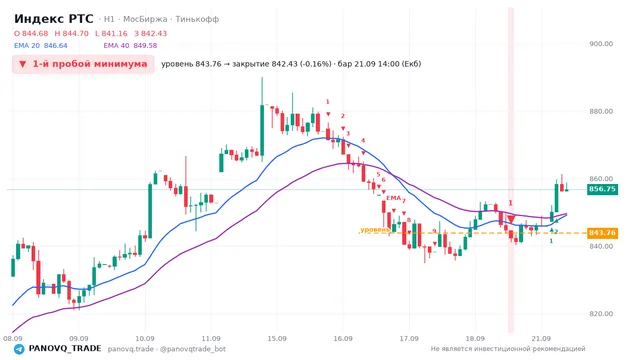640x360 pixels.
Task: Select the red down arrow under number 4
Action: (363, 153)
